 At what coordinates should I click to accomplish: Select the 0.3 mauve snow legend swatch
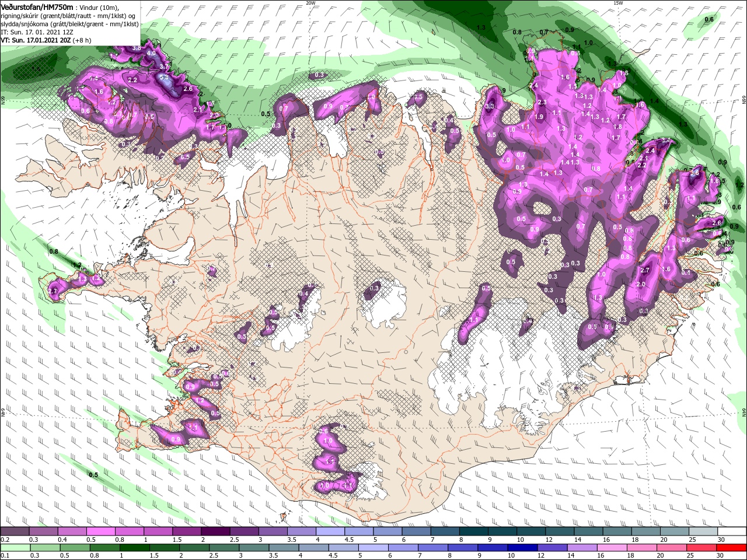[43, 531]
